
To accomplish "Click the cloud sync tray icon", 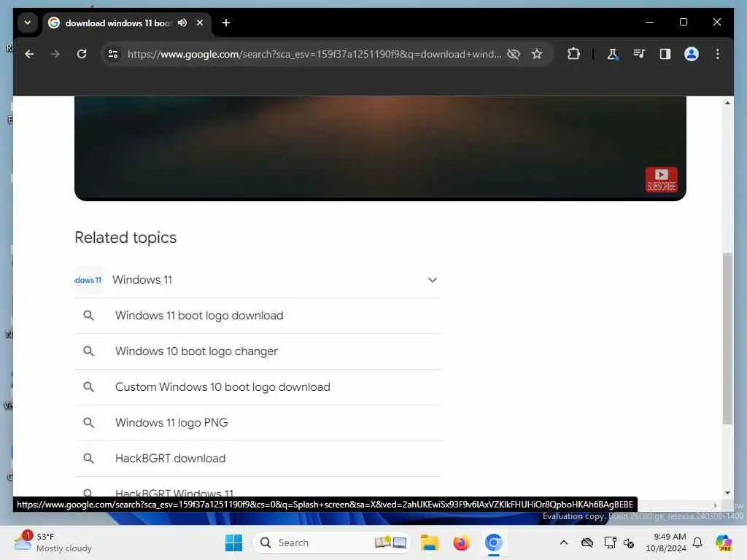I will tap(587, 542).
